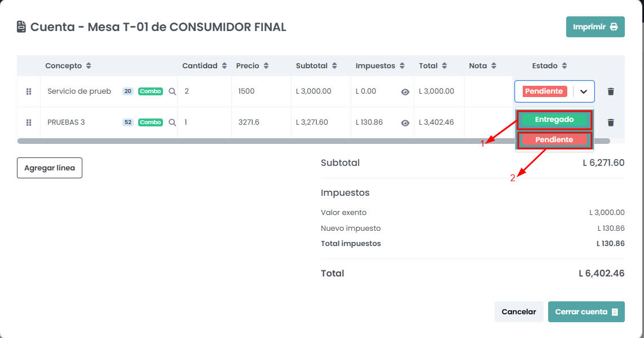
Task: Choose Pendiente option in status list
Action: 554,140
